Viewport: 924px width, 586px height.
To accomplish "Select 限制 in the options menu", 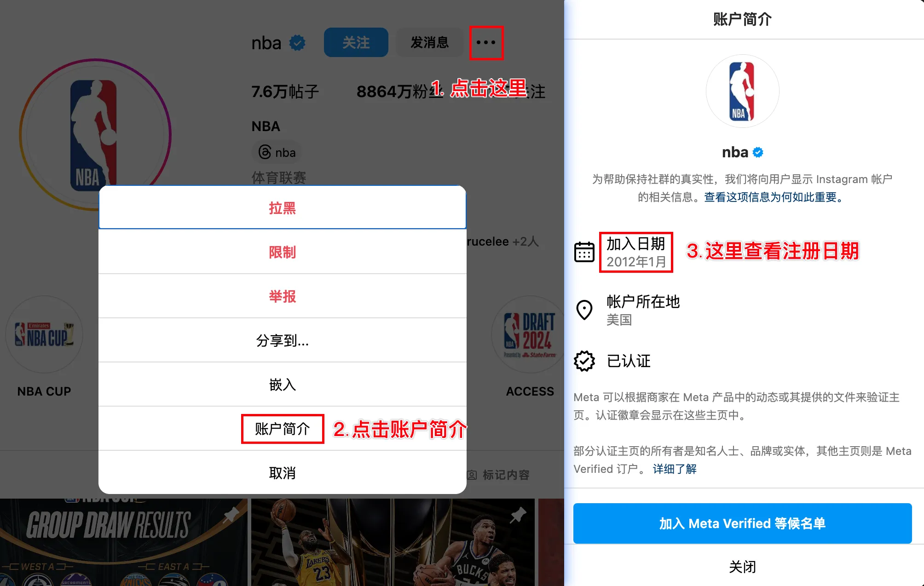I will (283, 252).
